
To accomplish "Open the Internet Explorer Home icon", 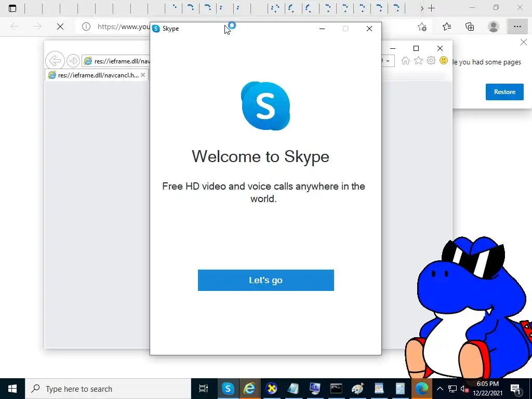I will coord(405,61).
